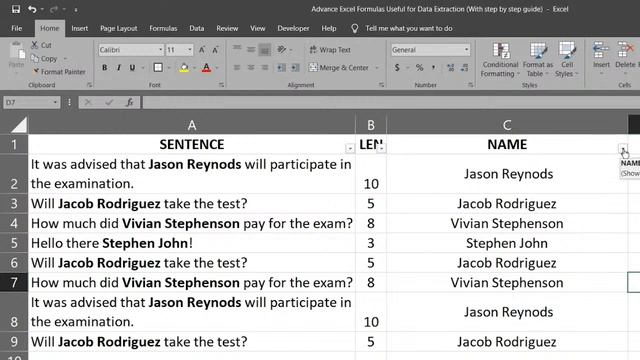The height and width of the screenshot is (360, 640).
Task: Open Font group dialog launcher
Action: click(x=221, y=85)
